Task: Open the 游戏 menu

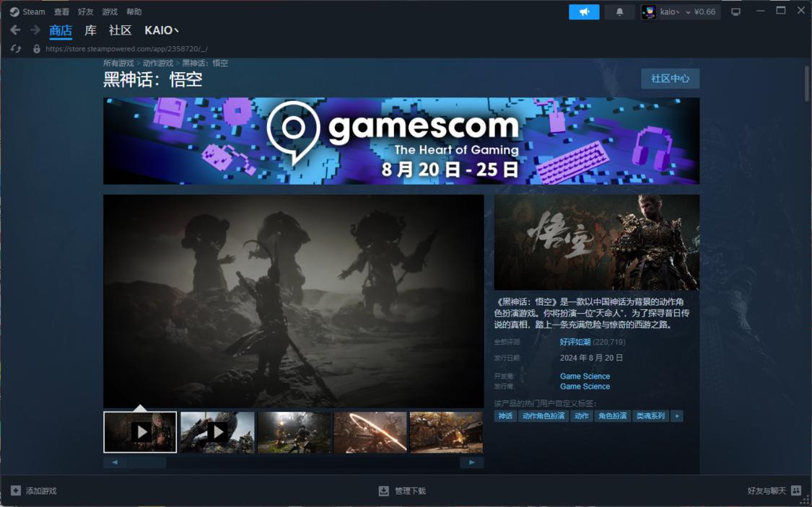Action: pos(110,12)
